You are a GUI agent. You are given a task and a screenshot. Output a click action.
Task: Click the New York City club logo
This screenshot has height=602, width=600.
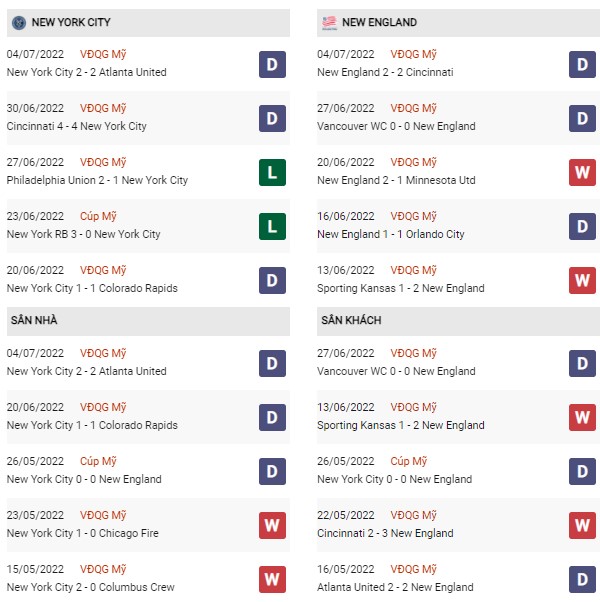tap(19, 23)
